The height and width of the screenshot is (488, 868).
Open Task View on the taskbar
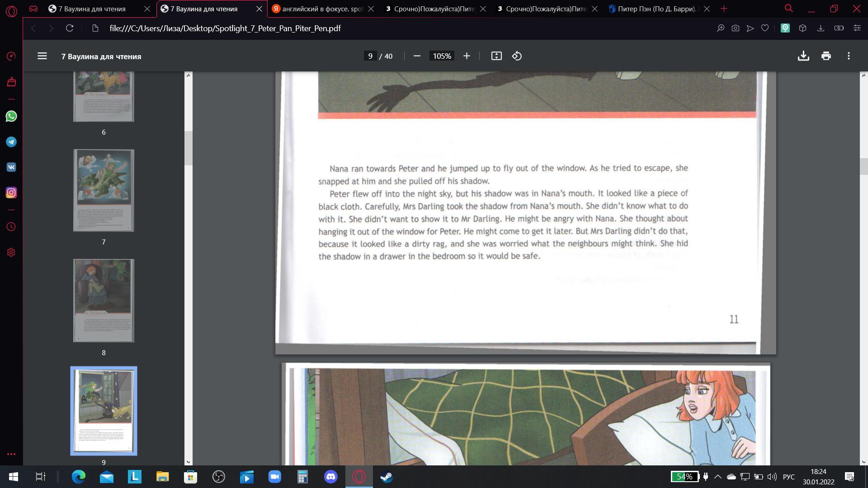pos(40,477)
